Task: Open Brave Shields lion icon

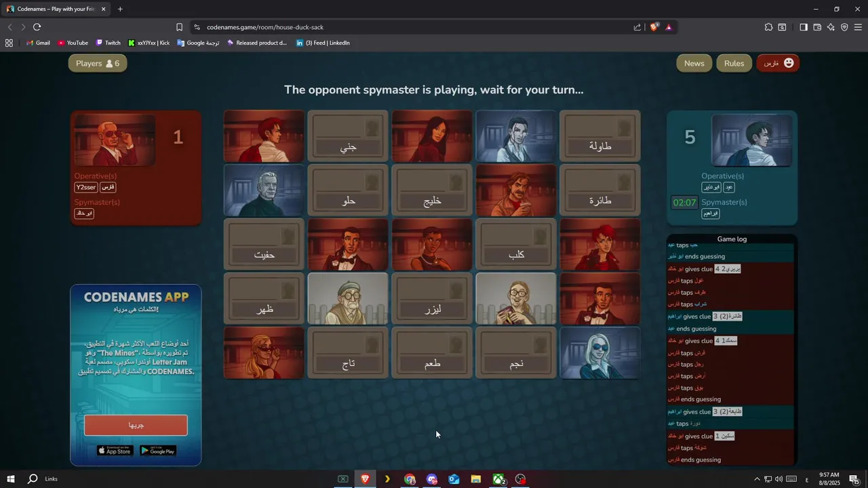Action: click(654, 27)
